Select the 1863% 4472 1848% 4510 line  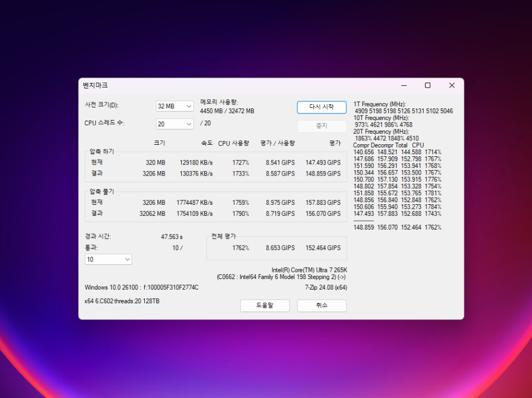pyautogui.click(x=387, y=138)
